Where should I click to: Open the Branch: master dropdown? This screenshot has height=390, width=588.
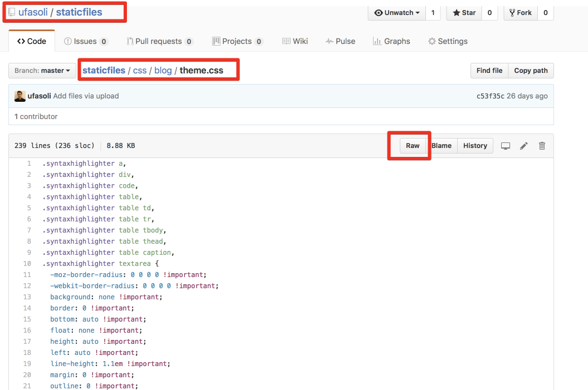42,71
